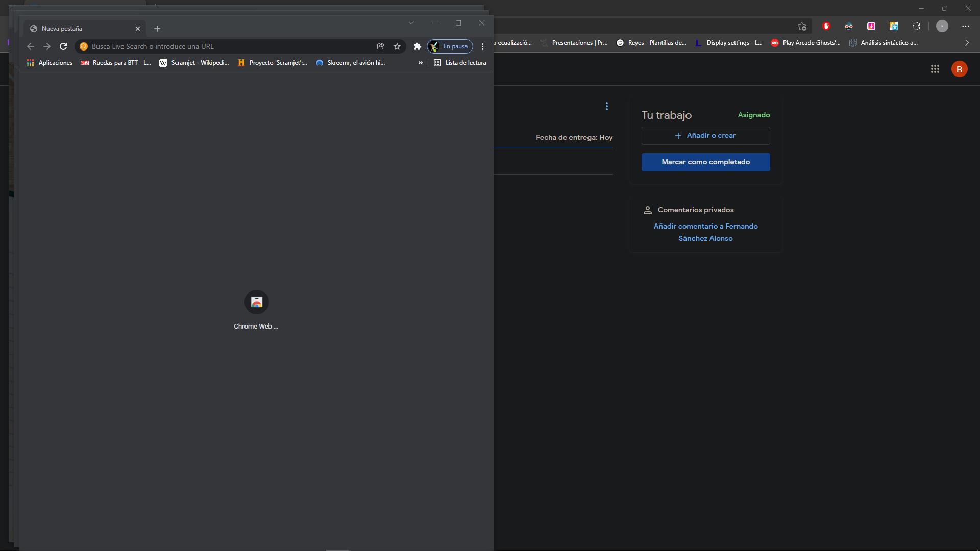Viewport: 980px width, 551px height.
Task: Open the tab search dropdown chevron
Action: (411, 23)
